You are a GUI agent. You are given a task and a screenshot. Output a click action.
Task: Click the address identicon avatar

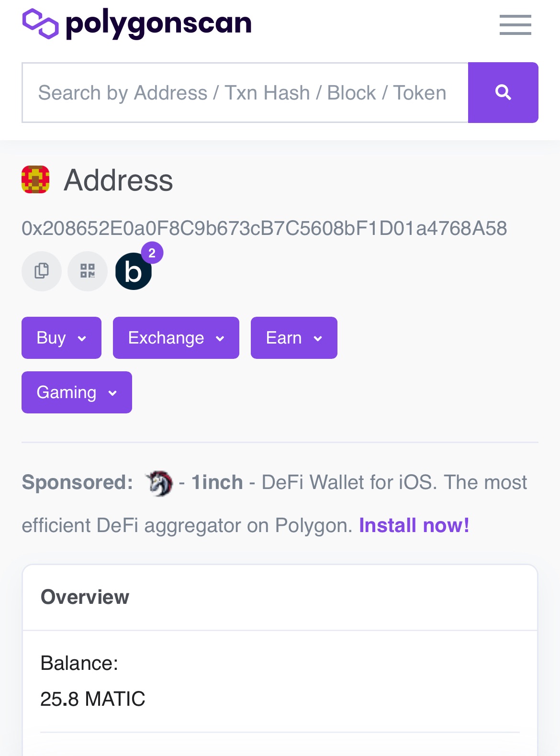point(35,179)
